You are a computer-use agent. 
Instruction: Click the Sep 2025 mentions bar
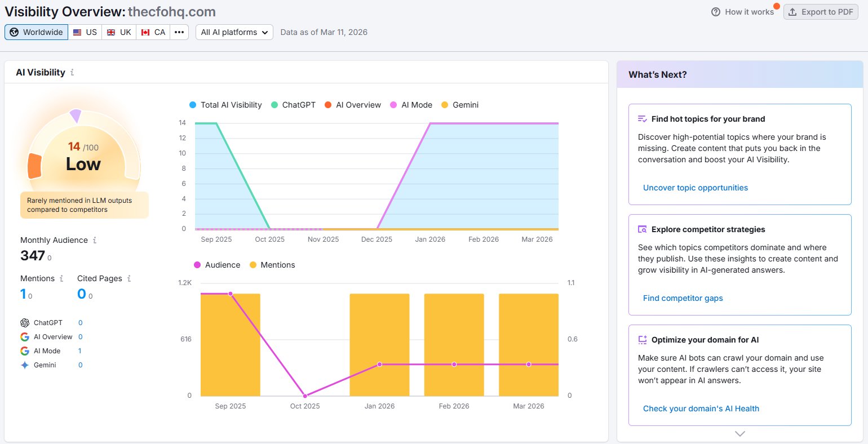point(231,345)
